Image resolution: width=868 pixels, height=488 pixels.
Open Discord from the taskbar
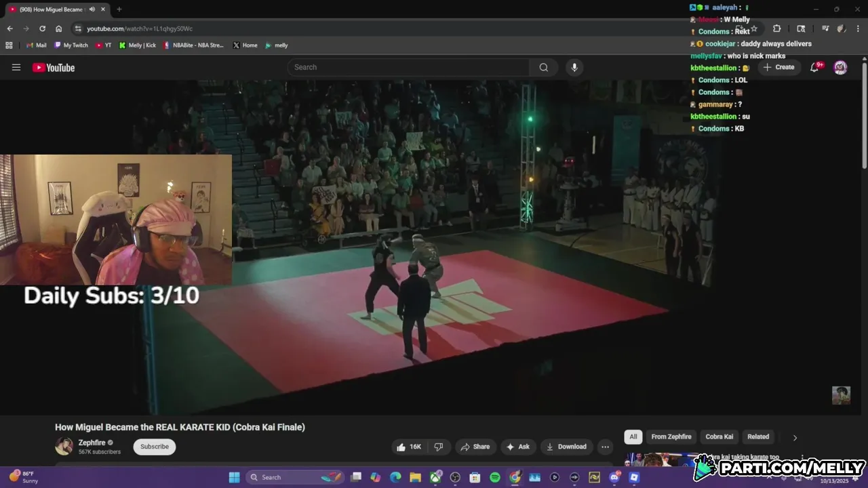pos(614,477)
